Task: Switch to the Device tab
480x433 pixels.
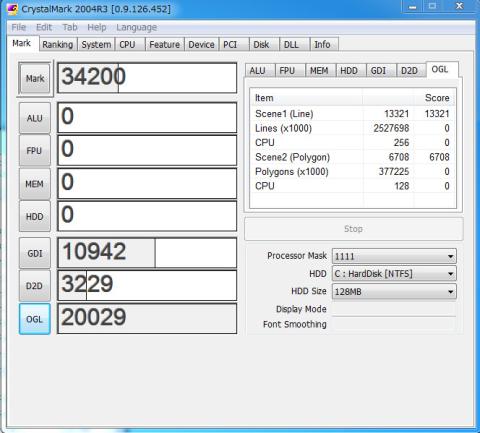Action: tap(201, 44)
